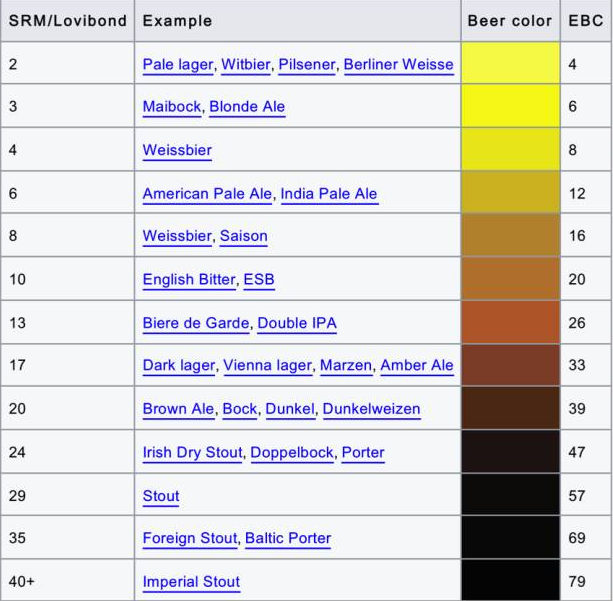Open the Brown Ale link

click(x=178, y=409)
